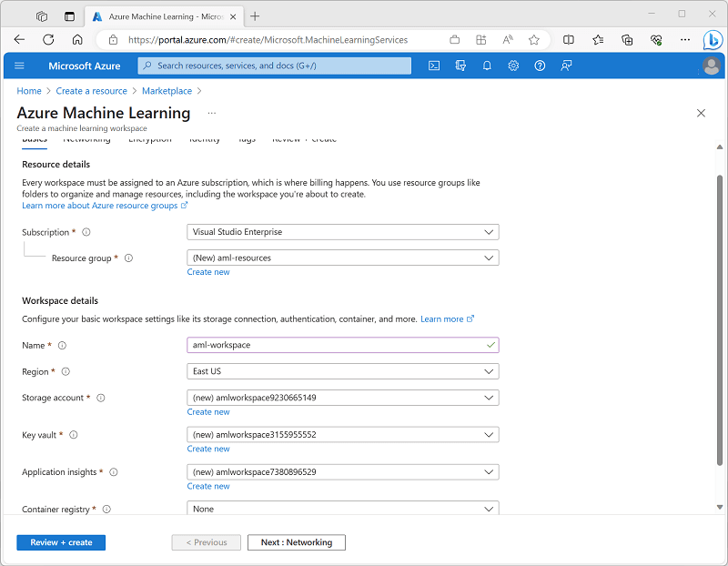
Task: Open the Subscription dropdown
Action: pos(343,232)
